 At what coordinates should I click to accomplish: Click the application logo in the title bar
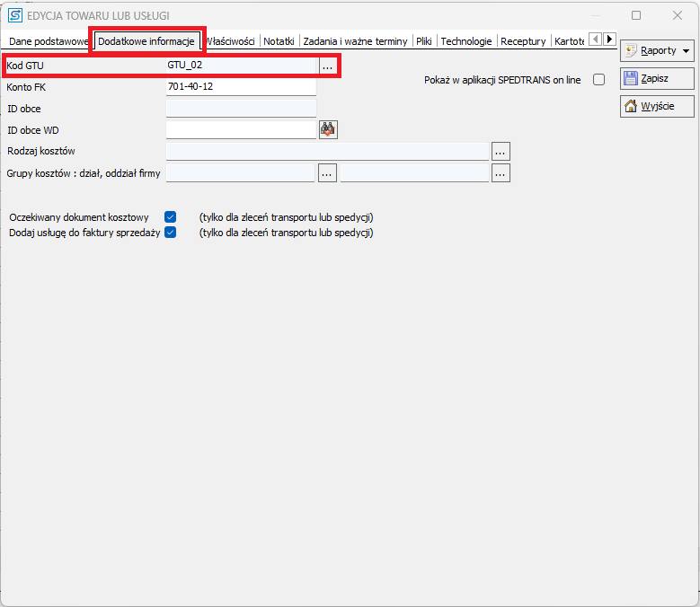[14, 15]
